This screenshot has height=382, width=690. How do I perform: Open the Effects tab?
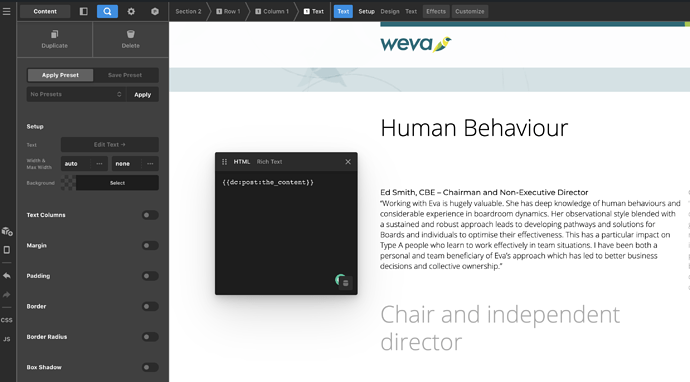436,11
